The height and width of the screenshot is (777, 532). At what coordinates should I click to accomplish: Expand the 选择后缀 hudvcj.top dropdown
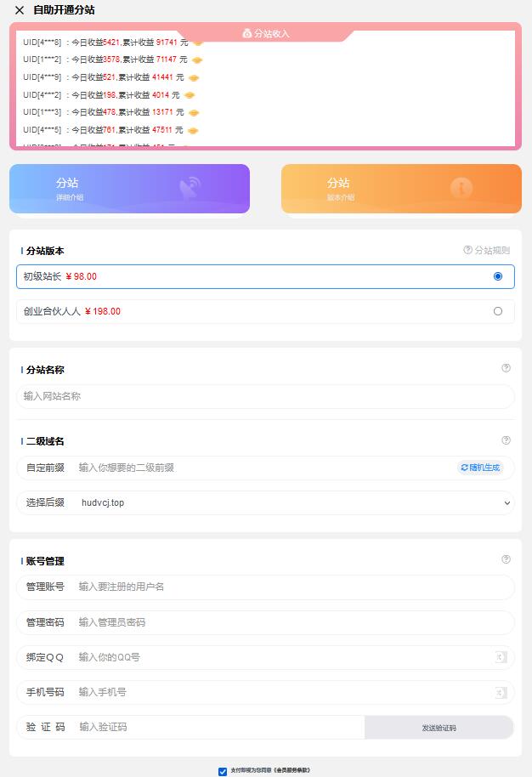pos(265,502)
